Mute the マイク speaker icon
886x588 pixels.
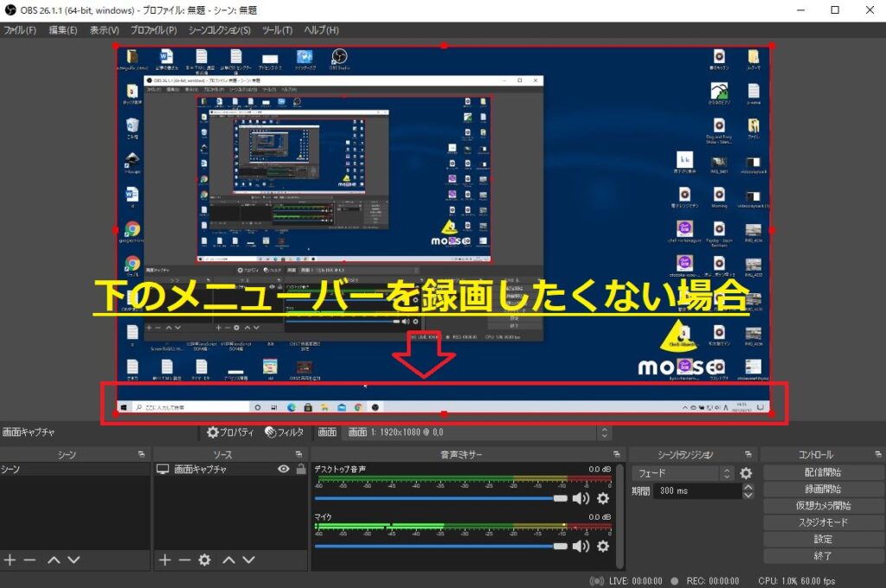581,546
